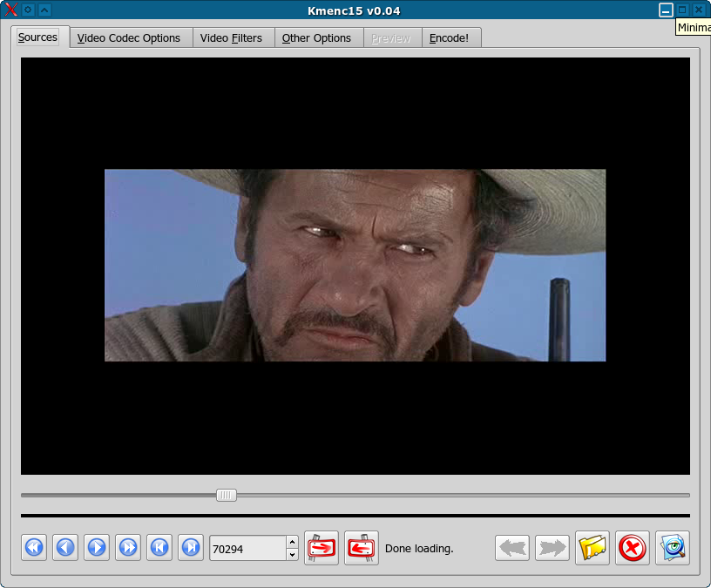Maximize the Kmenc15 window
This screenshot has height=588, width=711.
pyautogui.click(x=682, y=10)
